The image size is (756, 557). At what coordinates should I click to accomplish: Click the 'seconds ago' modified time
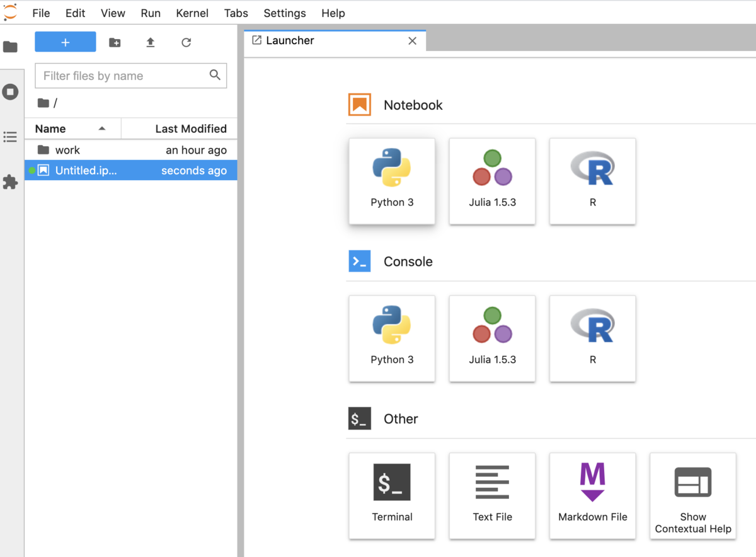coord(194,171)
